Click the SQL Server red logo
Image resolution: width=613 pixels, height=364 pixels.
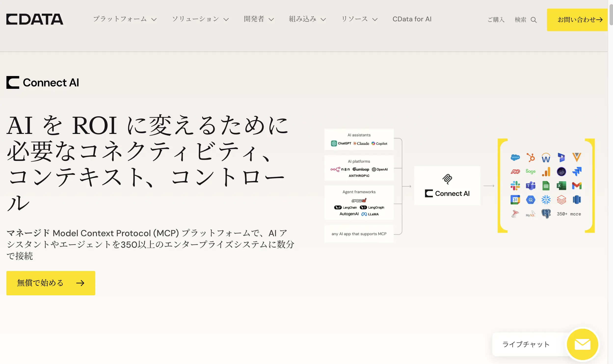(x=515, y=214)
